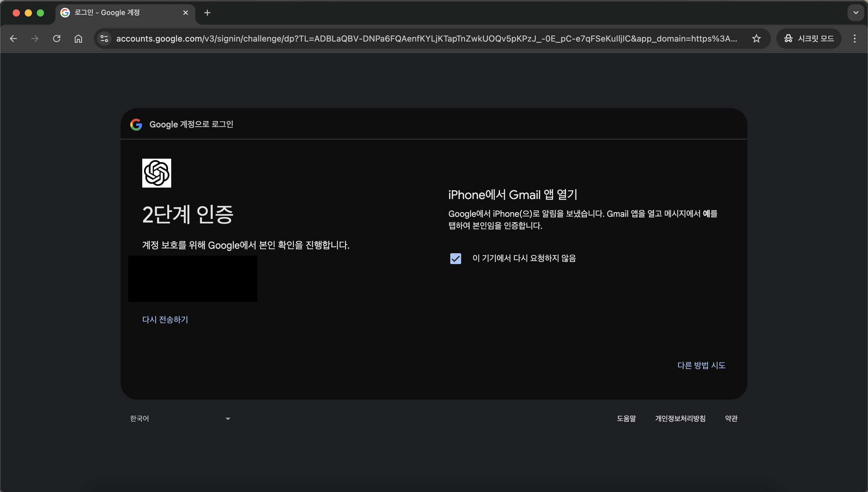Click the browser forward arrow icon
This screenshot has height=492, width=868.
tap(35, 39)
